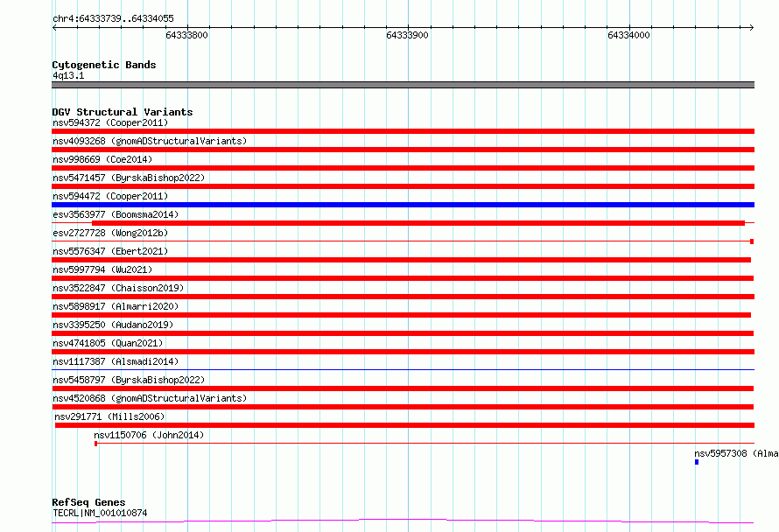
Task: Click the 64334000 ruler position label
Action: (x=628, y=35)
